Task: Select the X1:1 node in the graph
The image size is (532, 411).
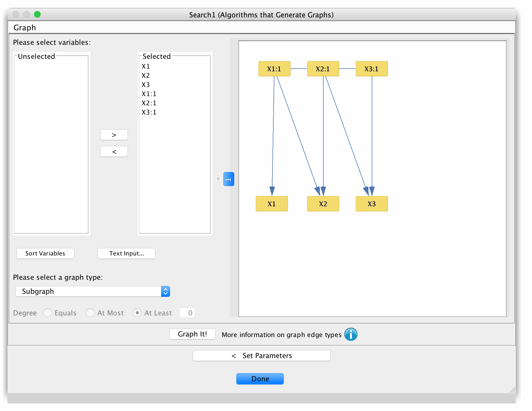Action: (x=274, y=69)
